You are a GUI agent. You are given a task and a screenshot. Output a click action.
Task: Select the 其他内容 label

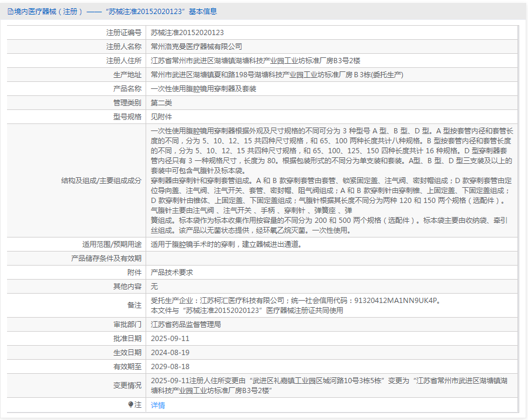[127, 286]
